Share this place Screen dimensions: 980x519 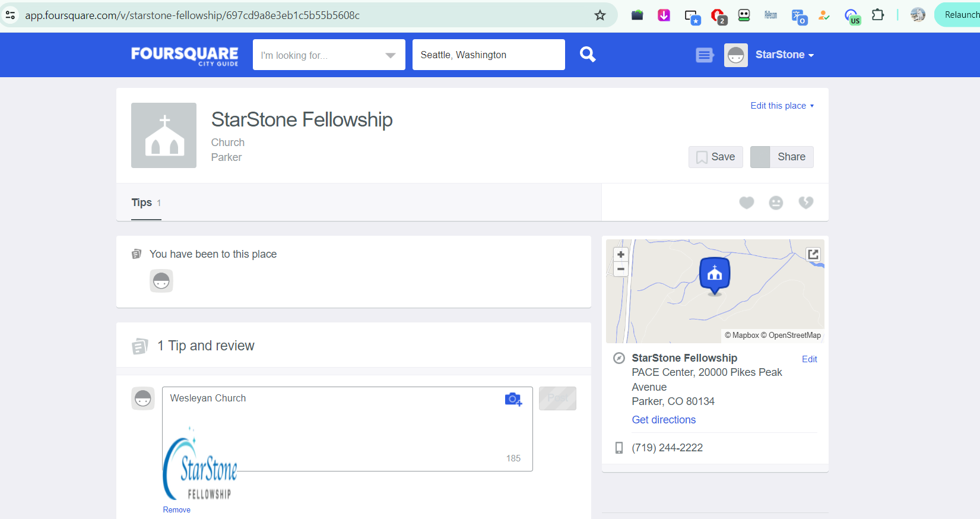tap(782, 157)
